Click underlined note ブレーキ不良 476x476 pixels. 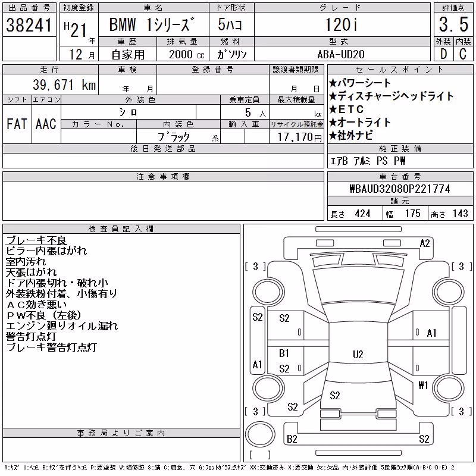click(x=36, y=240)
